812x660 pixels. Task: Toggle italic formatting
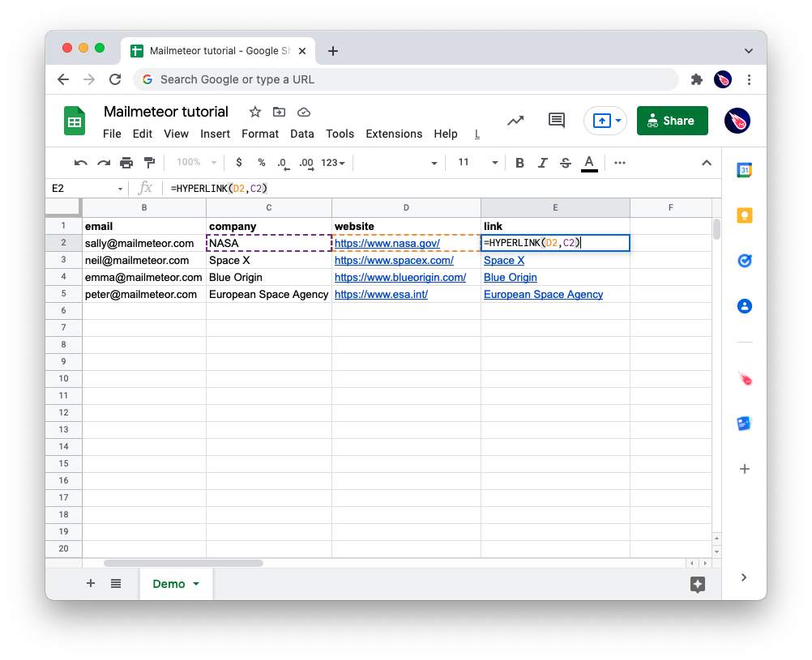click(542, 163)
